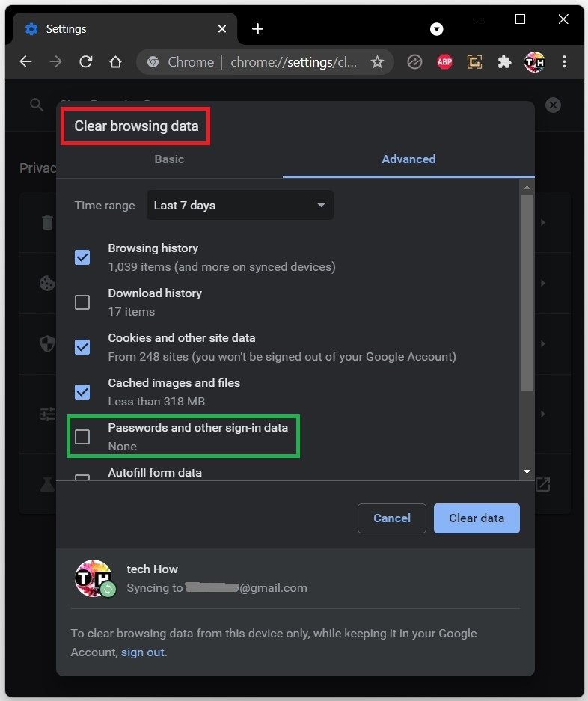Open the tab search dropdown arrow
Viewport: 588px width, 701px height.
[437, 29]
